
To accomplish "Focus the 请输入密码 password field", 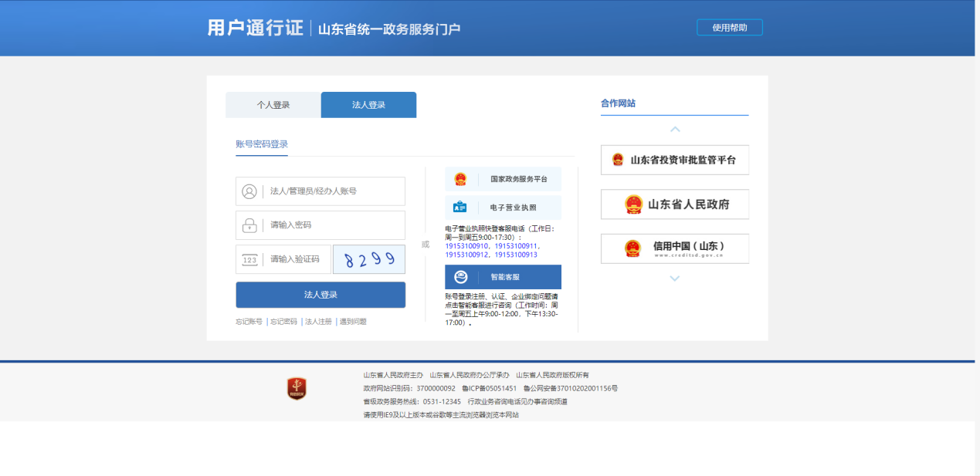I will (332, 225).
